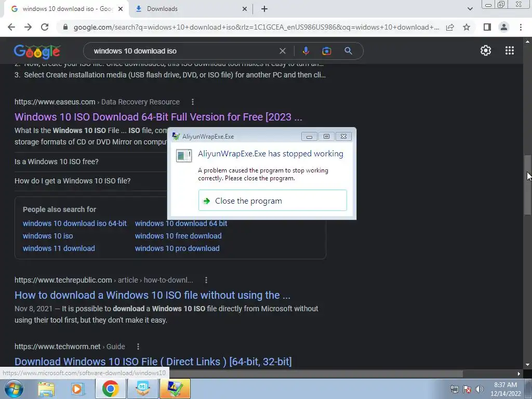Open the installer package taskbar icon

pyautogui.click(x=143, y=389)
